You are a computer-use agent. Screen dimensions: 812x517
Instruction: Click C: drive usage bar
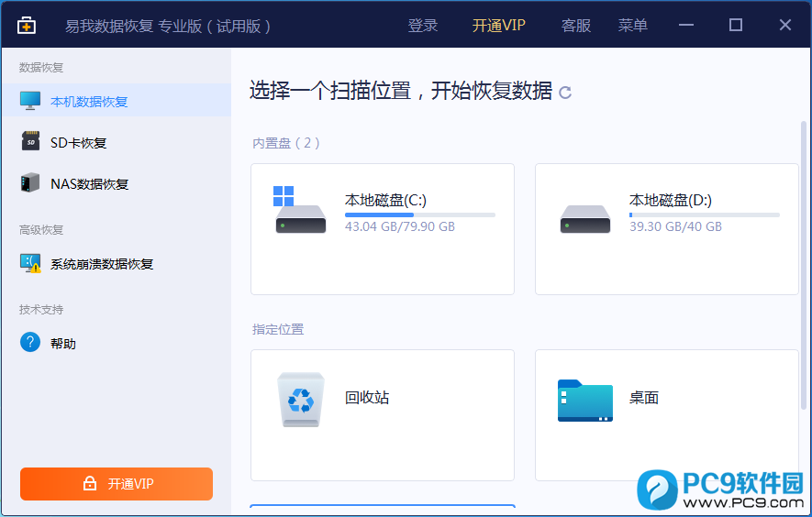[x=420, y=214]
